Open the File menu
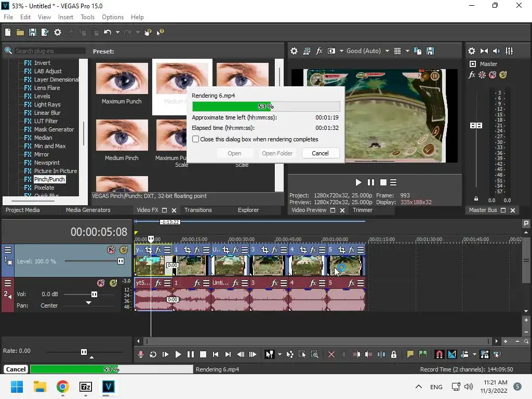 8,17
